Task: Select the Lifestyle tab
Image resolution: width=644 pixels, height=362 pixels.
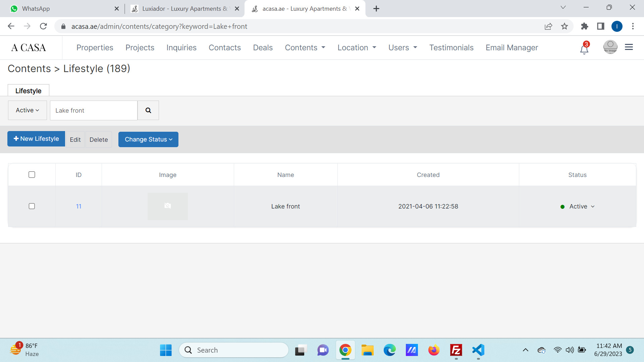Action: pos(29,90)
